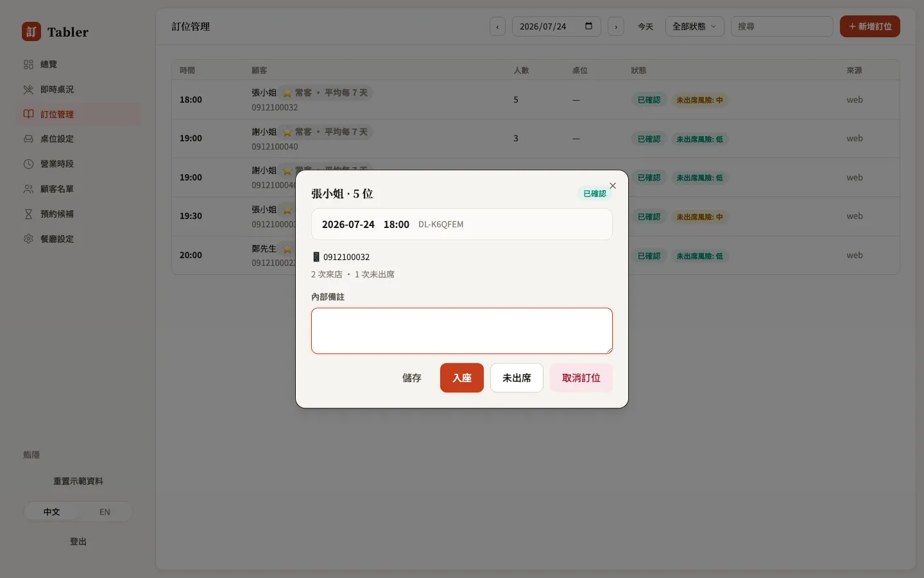Image resolution: width=924 pixels, height=578 pixels.
Task: Open the date picker calendar icon
Action: click(x=589, y=26)
